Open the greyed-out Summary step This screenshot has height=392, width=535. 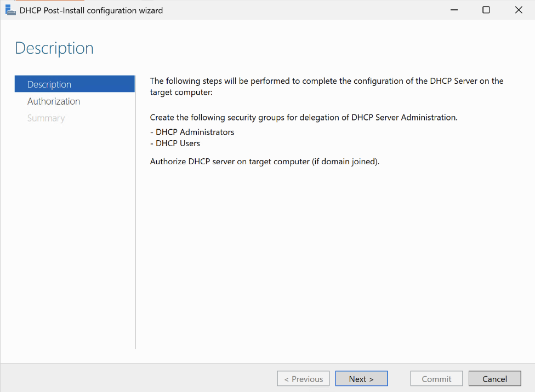[x=46, y=118]
